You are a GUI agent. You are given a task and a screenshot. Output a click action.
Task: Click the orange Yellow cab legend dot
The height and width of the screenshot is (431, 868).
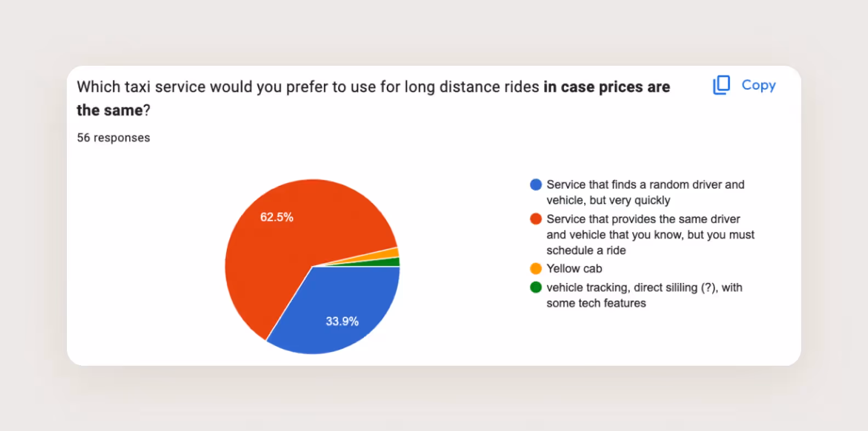(535, 269)
